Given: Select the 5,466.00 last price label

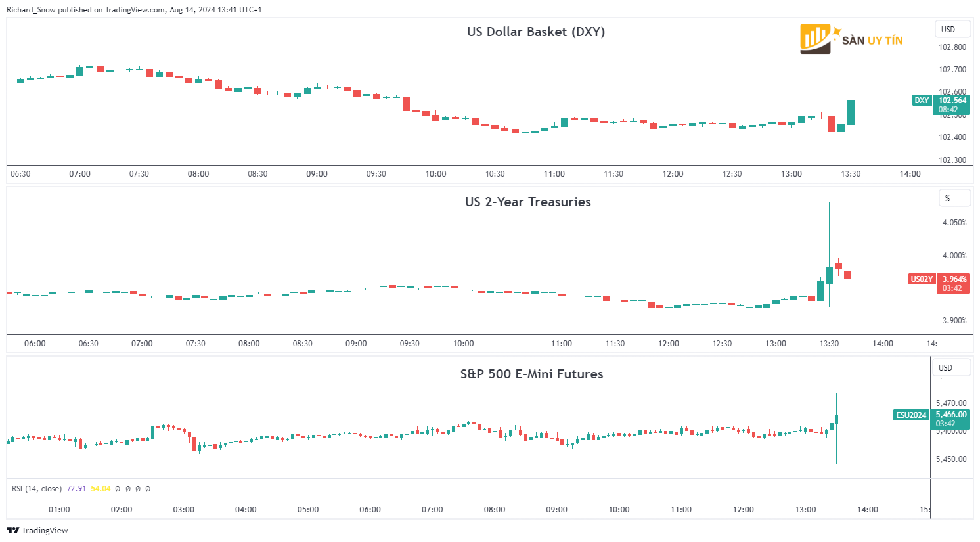Looking at the screenshot, I should (x=951, y=415).
